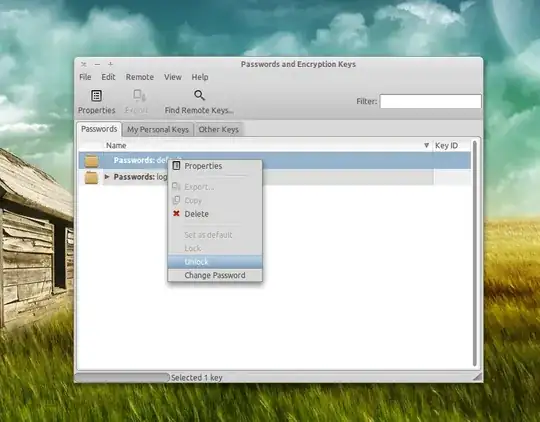Open the View menu

pyautogui.click(x=173, y=77)
